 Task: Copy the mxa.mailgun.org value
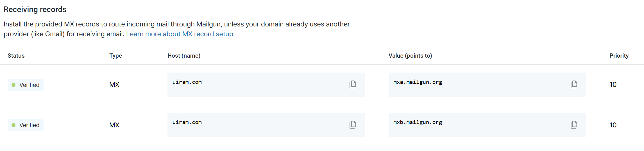coord(574,84)
